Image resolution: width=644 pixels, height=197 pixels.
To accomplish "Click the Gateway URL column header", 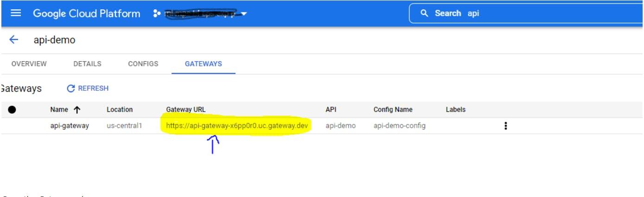I will (186, 110).
